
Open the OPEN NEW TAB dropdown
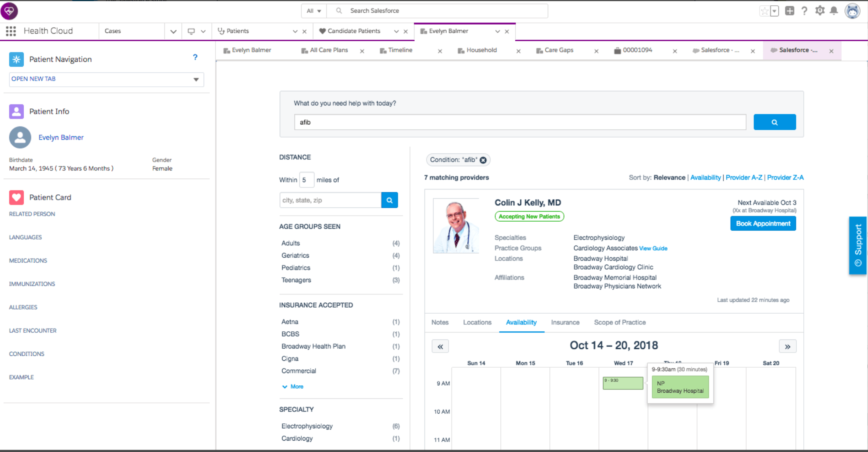(x=106, y=79)
